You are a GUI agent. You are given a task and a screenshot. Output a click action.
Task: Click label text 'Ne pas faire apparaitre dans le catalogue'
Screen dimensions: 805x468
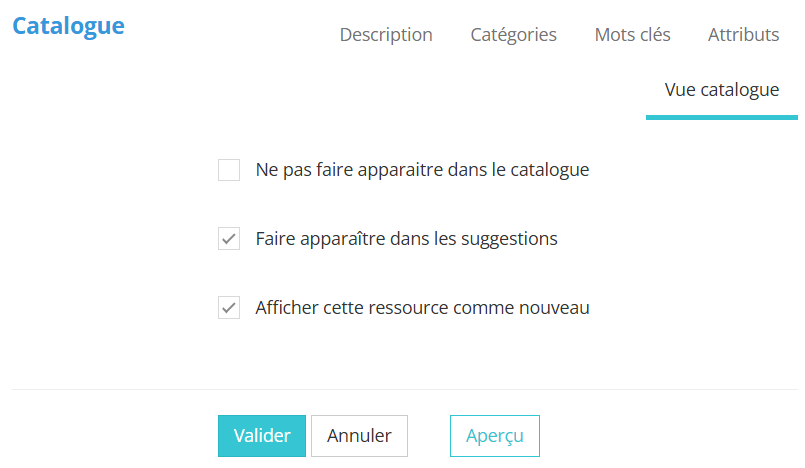(x=422, y=170)
